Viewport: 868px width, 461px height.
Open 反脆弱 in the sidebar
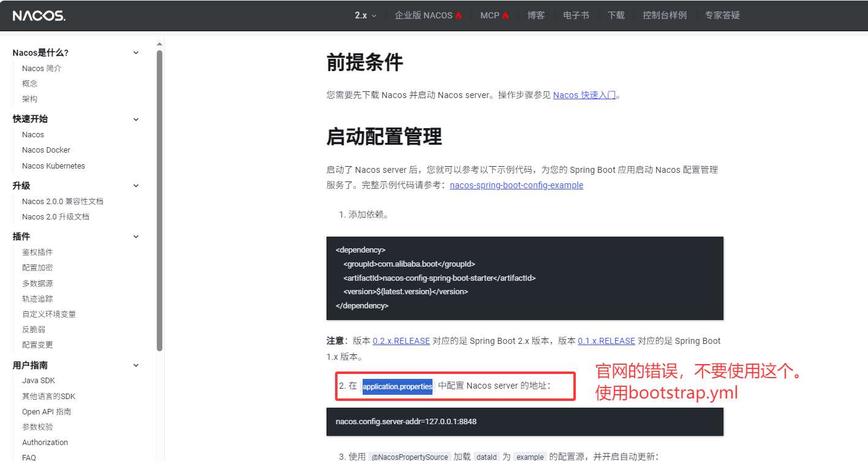(x=34, y=329)
